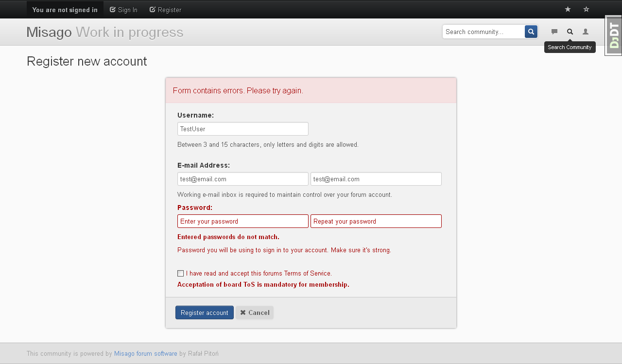Click the Enter your password field
The width and height of the screenshot is (622, 364).
tap(242, 221)
